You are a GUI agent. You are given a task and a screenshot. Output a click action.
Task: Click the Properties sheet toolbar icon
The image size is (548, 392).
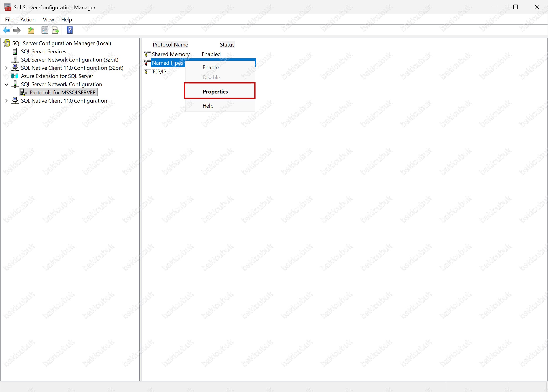tap(45, 30)
